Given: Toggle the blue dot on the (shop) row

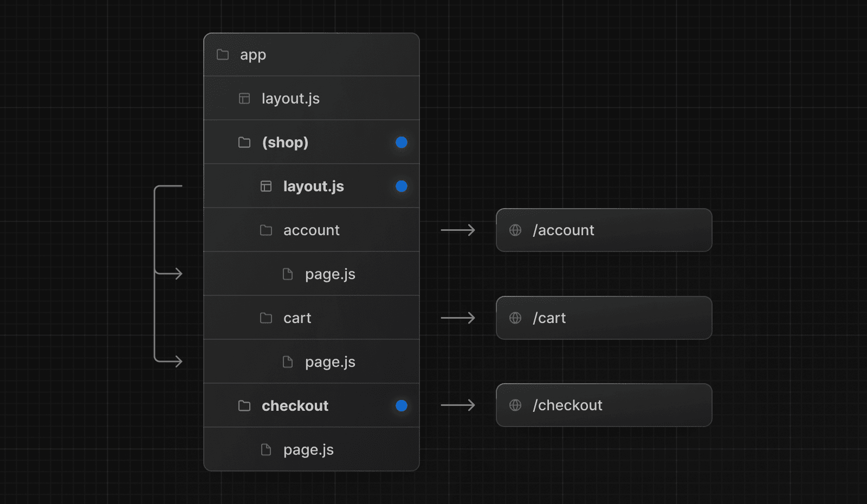Looking at the screenshot, I should [401, 142].
